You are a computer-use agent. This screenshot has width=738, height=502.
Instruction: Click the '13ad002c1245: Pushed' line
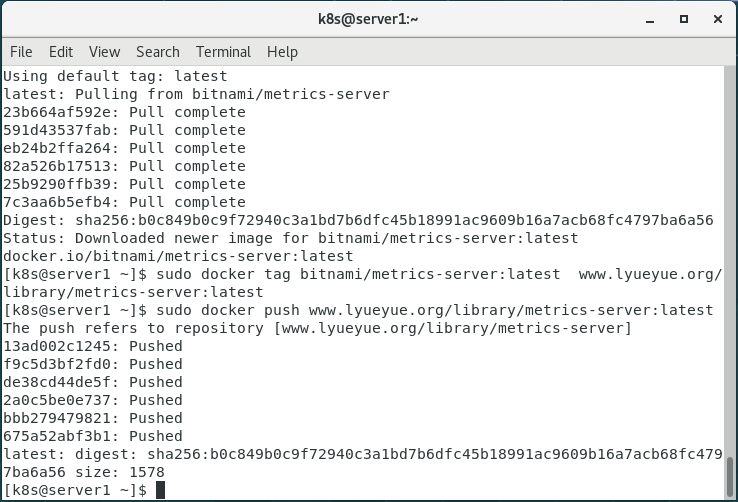tap(93, 346)
